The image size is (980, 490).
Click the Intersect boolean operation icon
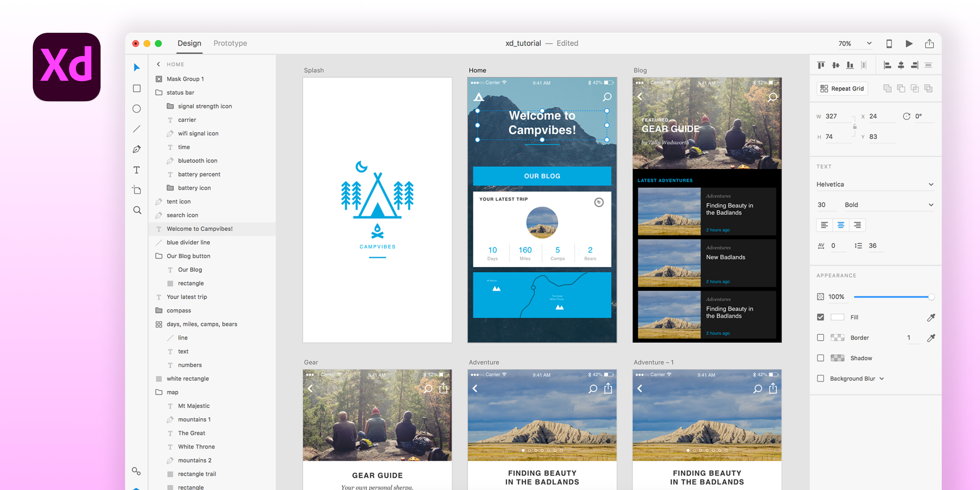coord(915,89)
